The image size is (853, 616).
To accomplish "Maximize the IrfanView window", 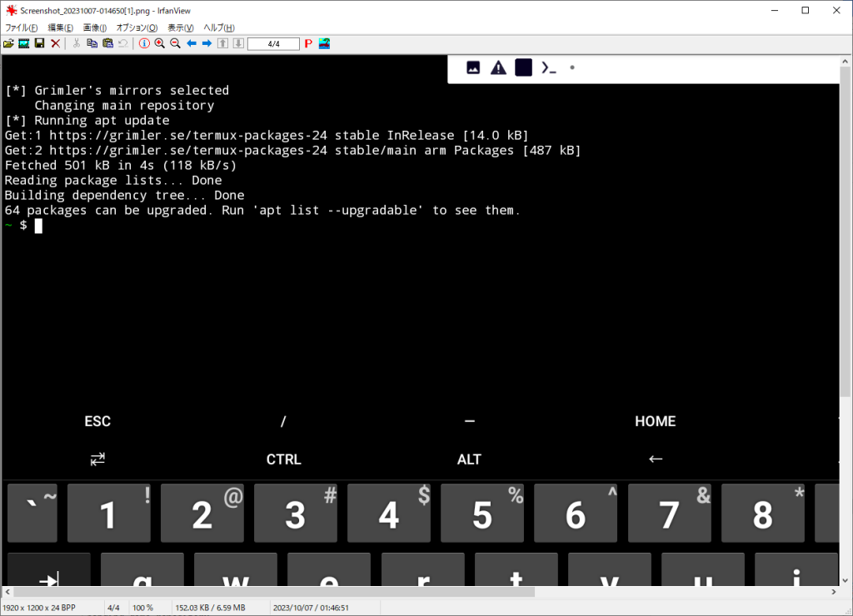I will pyautogui.click(x=806, y=10).
